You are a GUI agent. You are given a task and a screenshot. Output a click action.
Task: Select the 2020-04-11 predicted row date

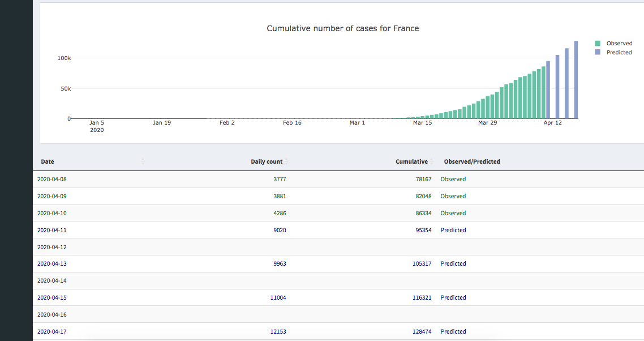51,231
